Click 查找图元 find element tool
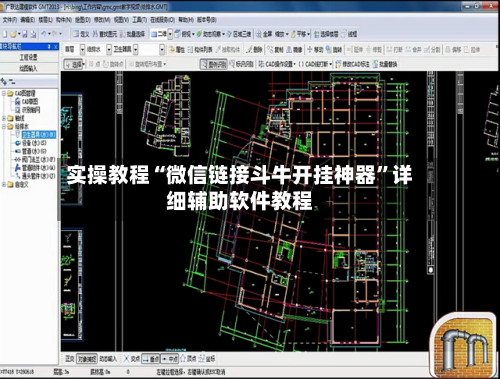The image size is (500, 379). (104, 34)
